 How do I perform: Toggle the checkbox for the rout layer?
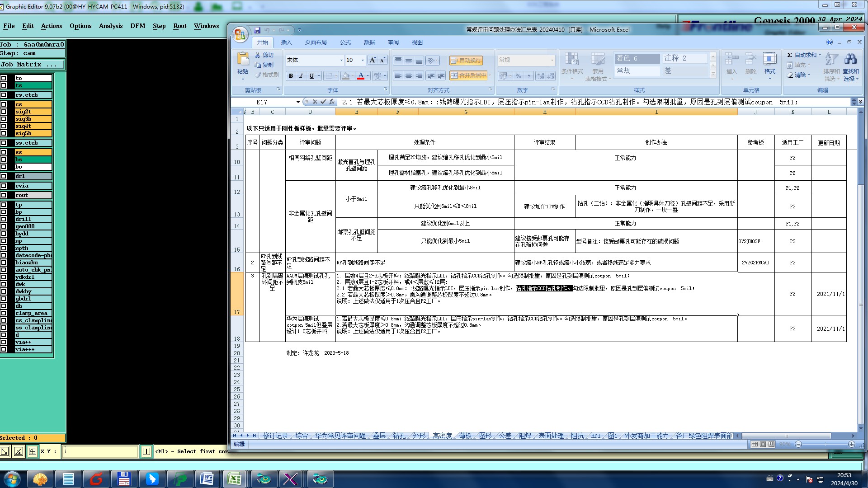[4, 195]
